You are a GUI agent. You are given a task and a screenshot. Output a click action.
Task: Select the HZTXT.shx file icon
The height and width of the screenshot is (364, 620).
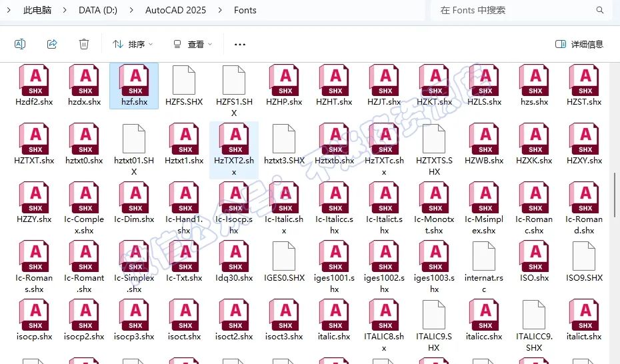click(35, 139)
